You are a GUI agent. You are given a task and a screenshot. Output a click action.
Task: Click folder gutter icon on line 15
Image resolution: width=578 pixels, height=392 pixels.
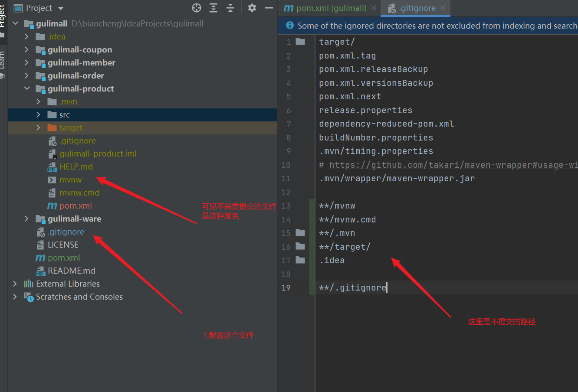click(x=300, y=233)
